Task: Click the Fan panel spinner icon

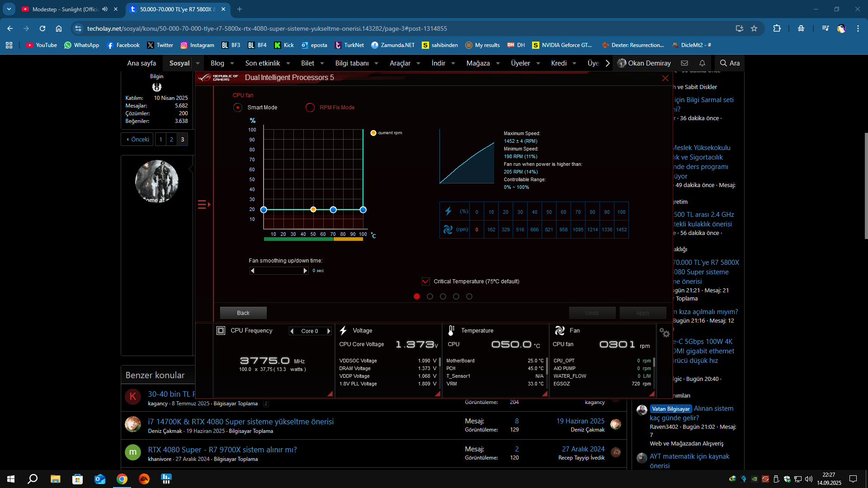Action: (x=560, y=331)
